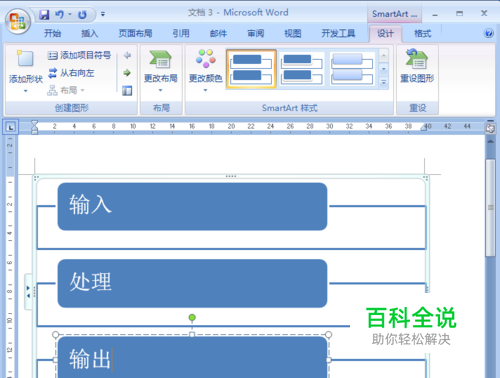Switch to the 开始 tab
The width and height of the screenshot is (500, 378).
pos(52,33)
